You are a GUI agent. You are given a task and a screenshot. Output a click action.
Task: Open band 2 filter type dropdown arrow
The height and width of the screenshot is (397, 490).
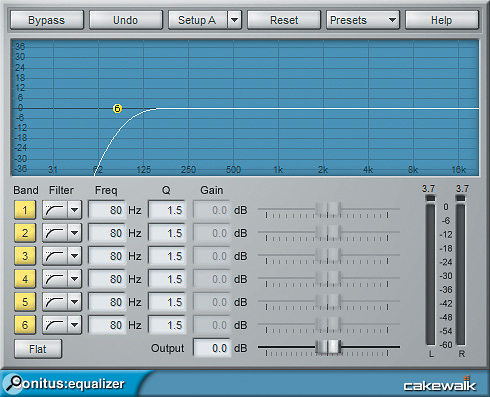pyautogui.click(x=75, y=233)
